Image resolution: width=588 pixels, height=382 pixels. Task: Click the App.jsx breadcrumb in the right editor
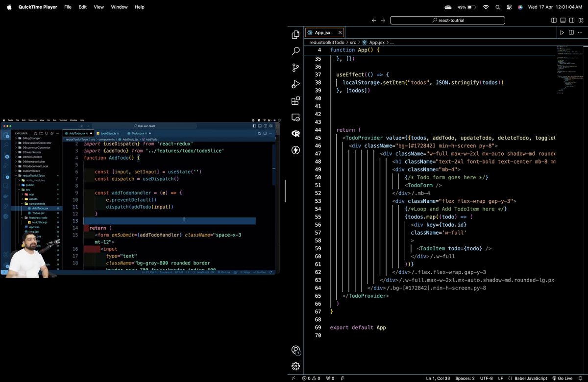coord(374,43)
